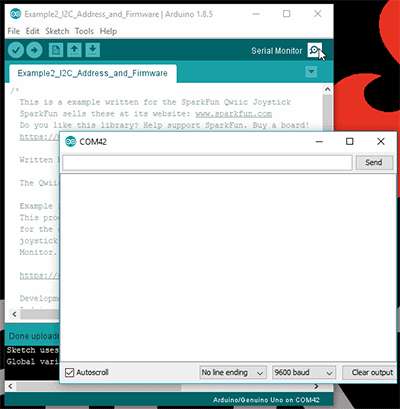The image size is (400, 409).
Task: Toggle the Autoscroll checkbox
Action: click(x=69, y=372)
